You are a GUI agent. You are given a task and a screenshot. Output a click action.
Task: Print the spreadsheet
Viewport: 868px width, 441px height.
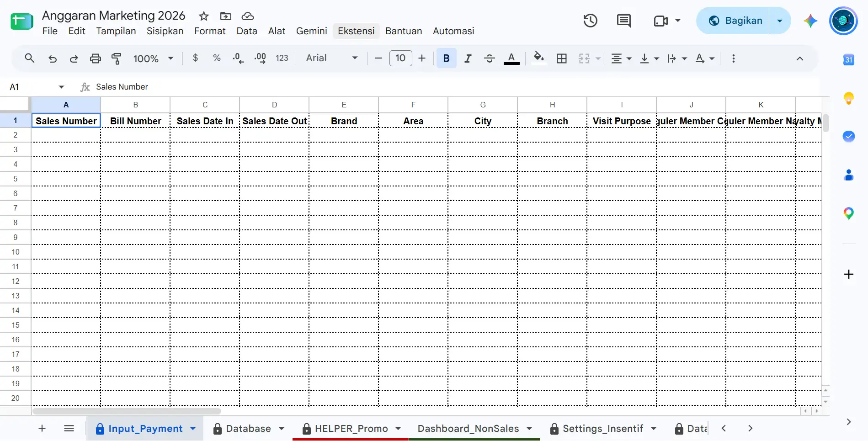click(95, 58)
